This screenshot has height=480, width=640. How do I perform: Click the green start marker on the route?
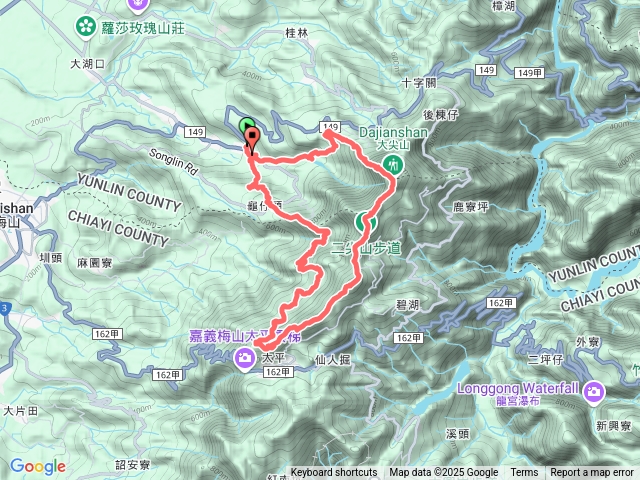pos(247,124)
